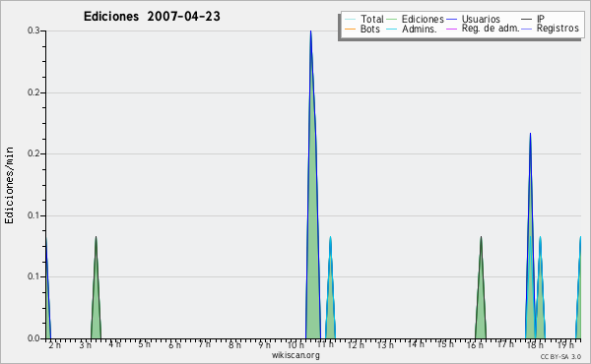The height and width of the screenshot is (364, 591).
Task: Click the '19 h' x-axis label
Action: (x=565, y=344)
